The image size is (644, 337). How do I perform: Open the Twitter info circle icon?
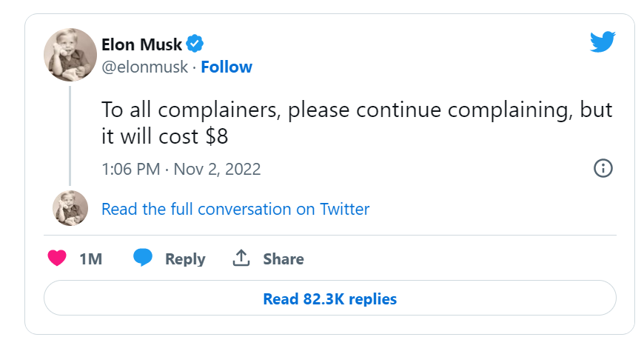603,168
